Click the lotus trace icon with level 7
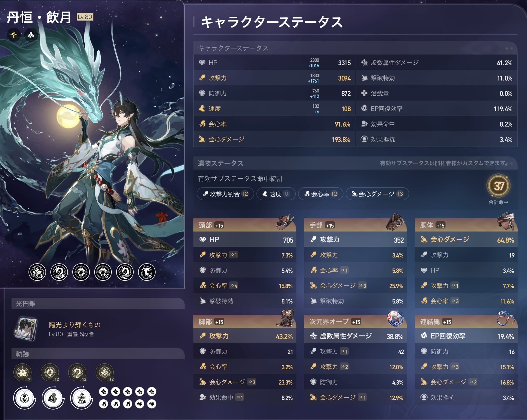527x420 pixels. point(22,372)
